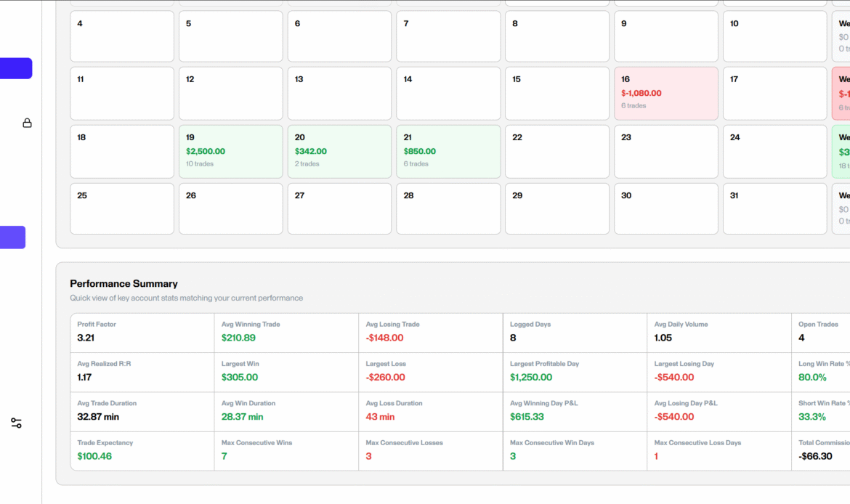Select the Max Consecutive Wins stat
The height and width of the screenshot is (504, 850).
[x=286, y=451]
